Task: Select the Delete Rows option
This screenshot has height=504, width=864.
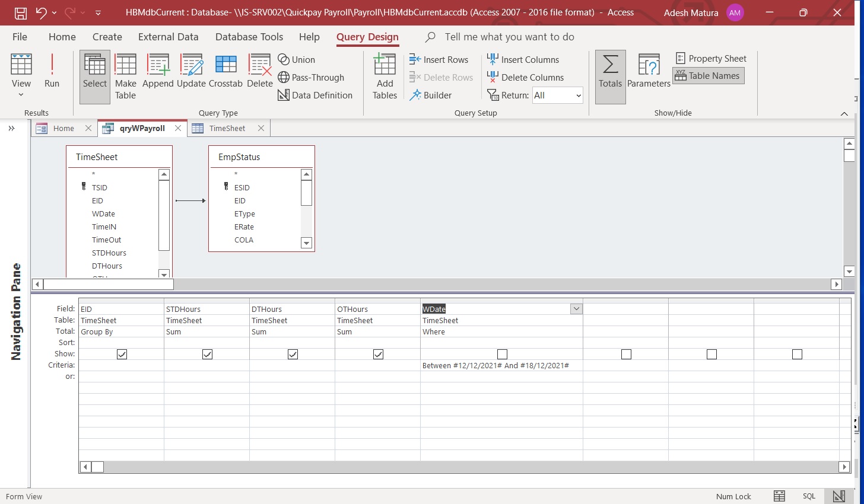Action: (441, 78)
